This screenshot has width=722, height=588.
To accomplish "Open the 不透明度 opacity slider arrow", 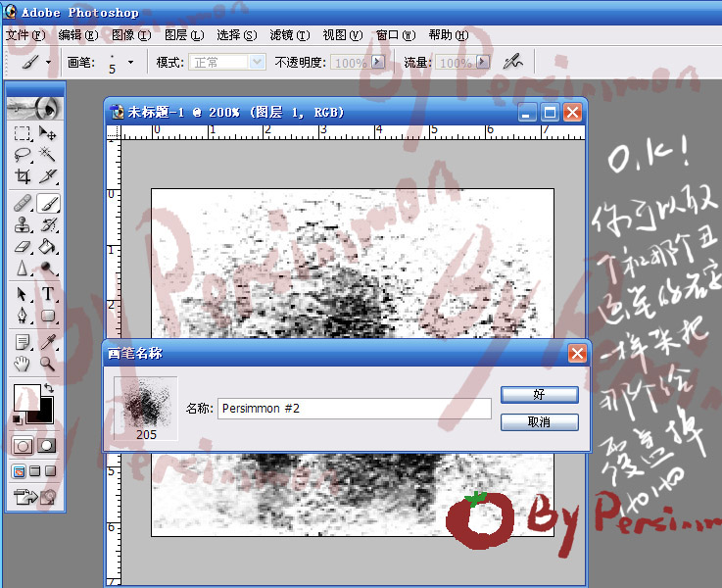I will 378,62.
